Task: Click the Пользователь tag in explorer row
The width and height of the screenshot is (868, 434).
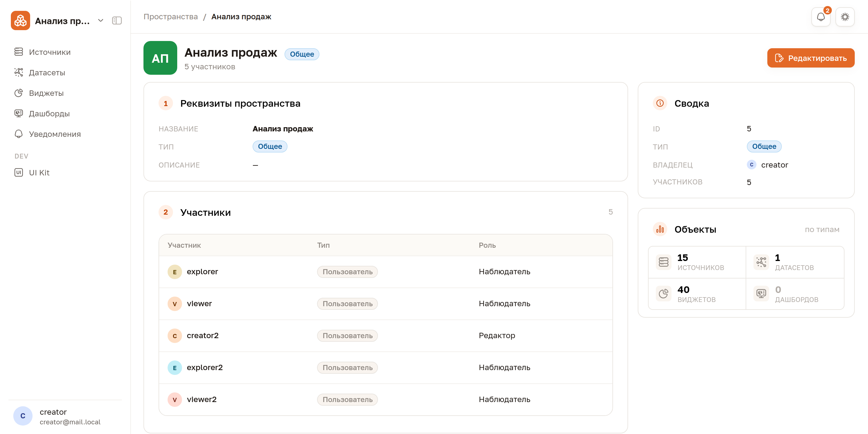Action: (x=348, y=272)
